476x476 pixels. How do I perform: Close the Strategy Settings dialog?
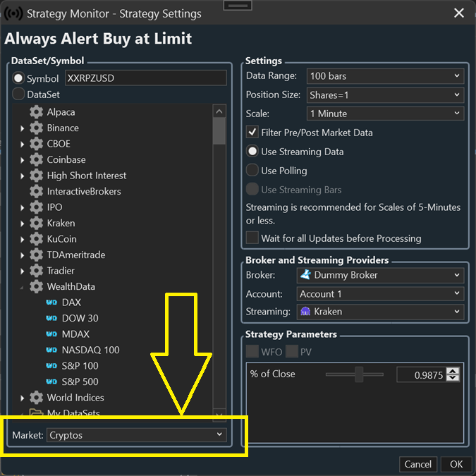[x=458, y=13]
